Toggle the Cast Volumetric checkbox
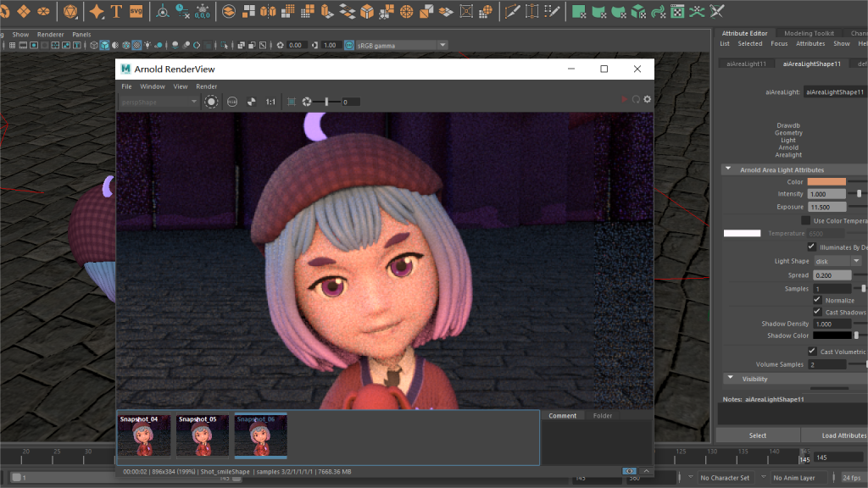The height and width of the screenshot is (488, 868). click(812, 352)
